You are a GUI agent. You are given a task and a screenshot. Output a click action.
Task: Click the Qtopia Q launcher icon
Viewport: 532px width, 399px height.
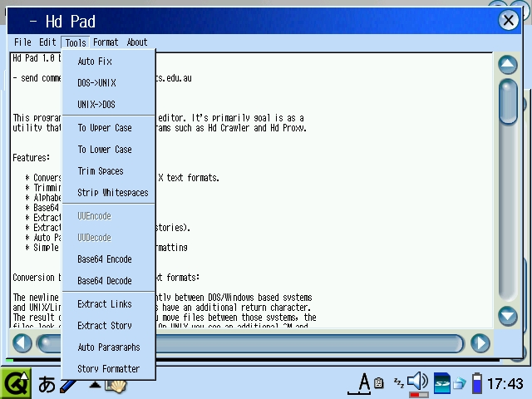[16, 383]
